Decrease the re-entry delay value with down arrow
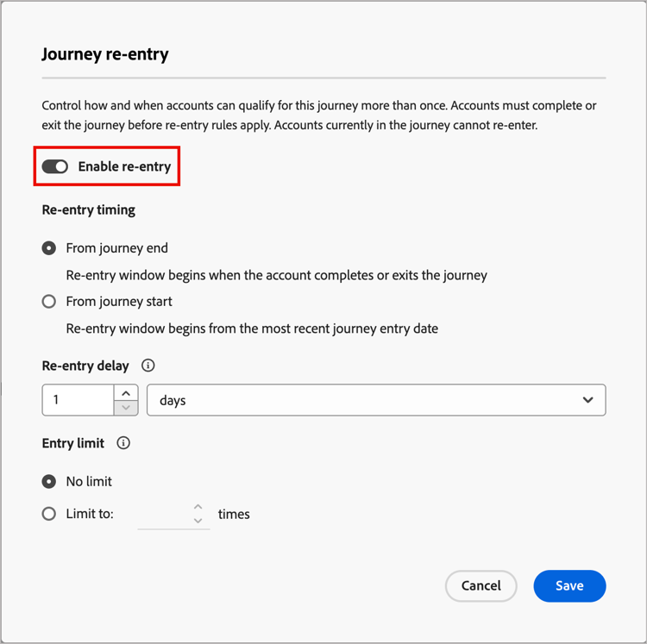647x644 pixels. [126, 408]
